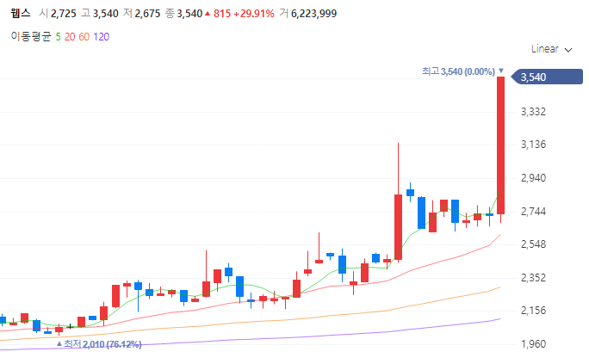The image size is (589, 364).
Task: Click the 1,960 axis price label
Action: pos(533,343)
